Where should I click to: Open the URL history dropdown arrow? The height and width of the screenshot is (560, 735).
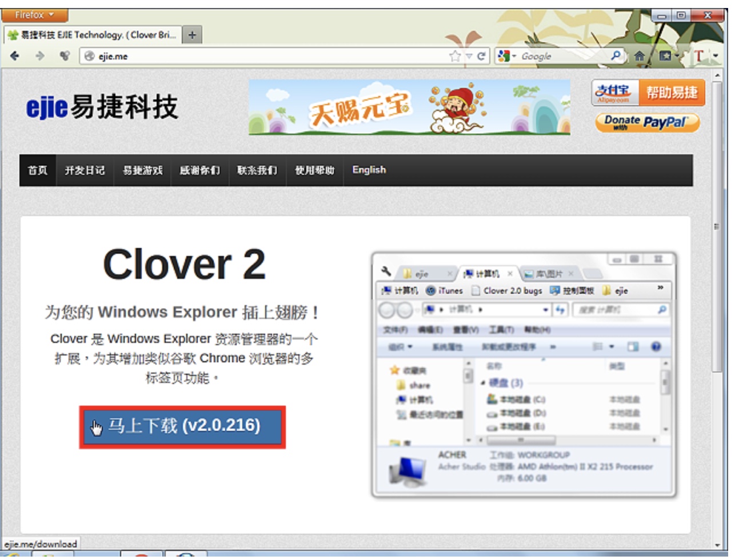469,56
